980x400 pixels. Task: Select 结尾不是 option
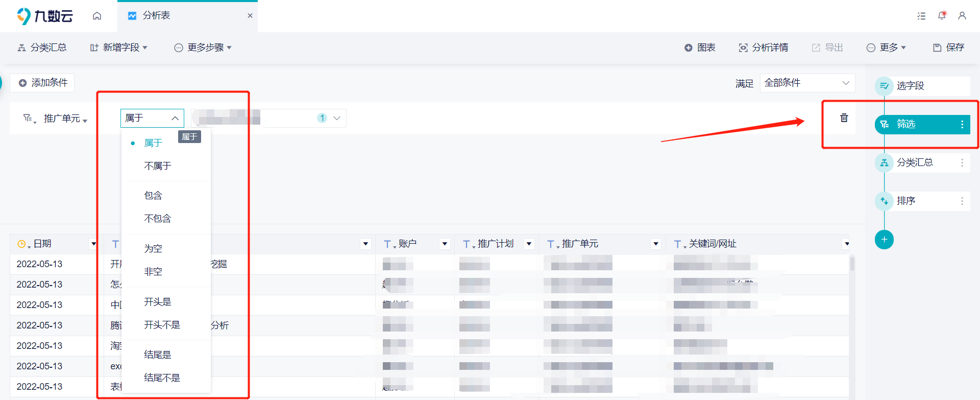[166, 378]
